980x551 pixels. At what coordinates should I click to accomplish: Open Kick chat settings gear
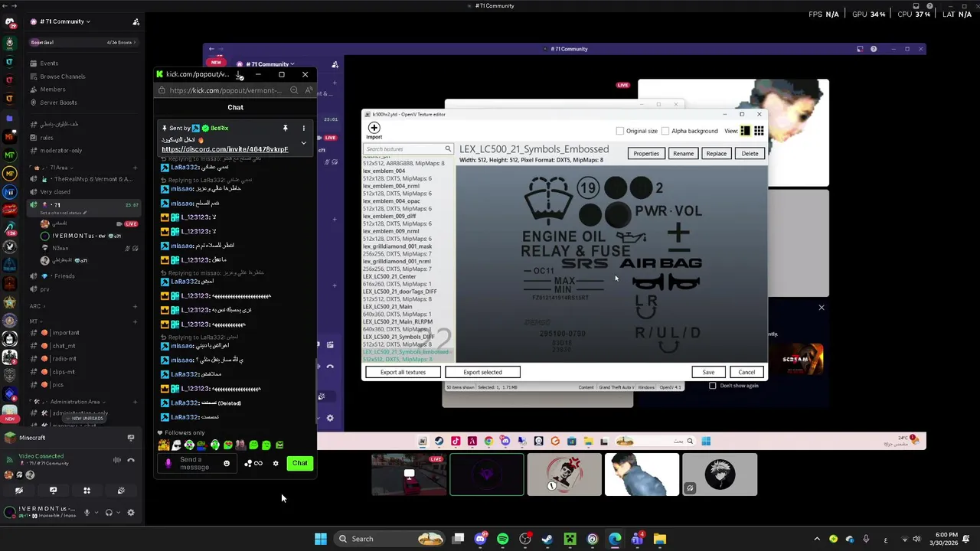(x=276, y=463)
